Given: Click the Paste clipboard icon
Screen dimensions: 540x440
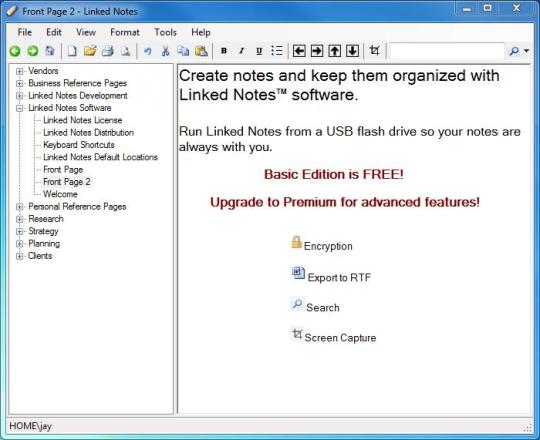Looking at the screenshot, I should (x=201, y=51).
